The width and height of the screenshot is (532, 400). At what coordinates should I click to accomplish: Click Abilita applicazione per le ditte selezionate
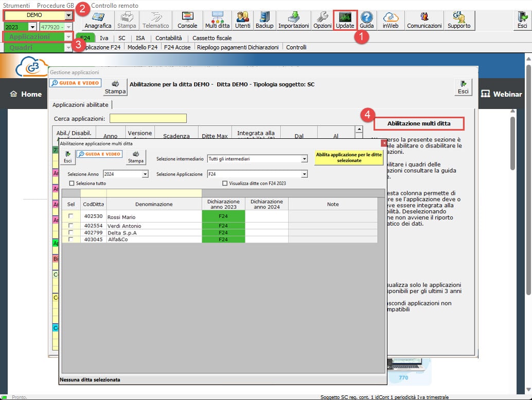coord(349,158)
